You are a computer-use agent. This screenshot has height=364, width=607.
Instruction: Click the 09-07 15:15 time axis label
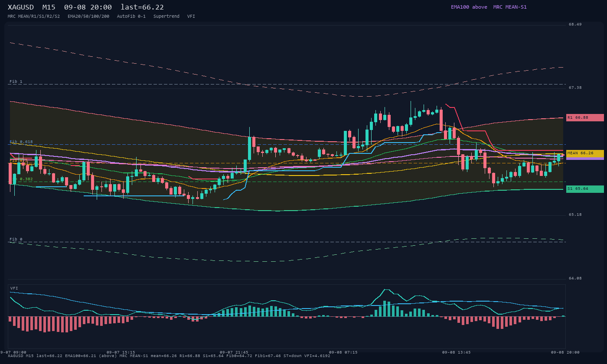coord(121,352)
